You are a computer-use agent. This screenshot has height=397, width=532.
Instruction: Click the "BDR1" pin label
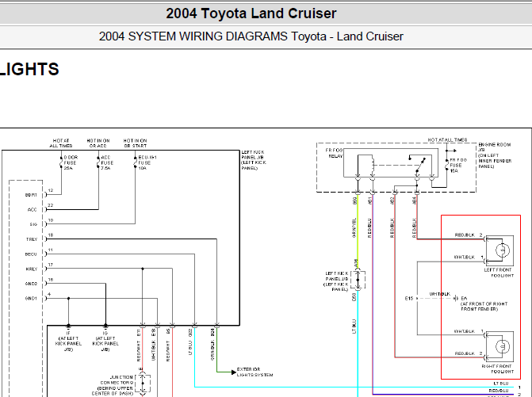tap(31, 195)
